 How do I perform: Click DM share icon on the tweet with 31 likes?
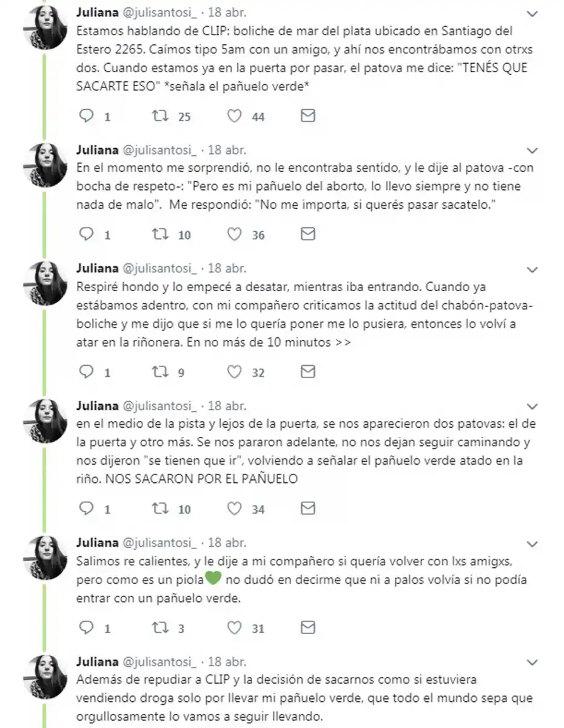tap(307, 629)
